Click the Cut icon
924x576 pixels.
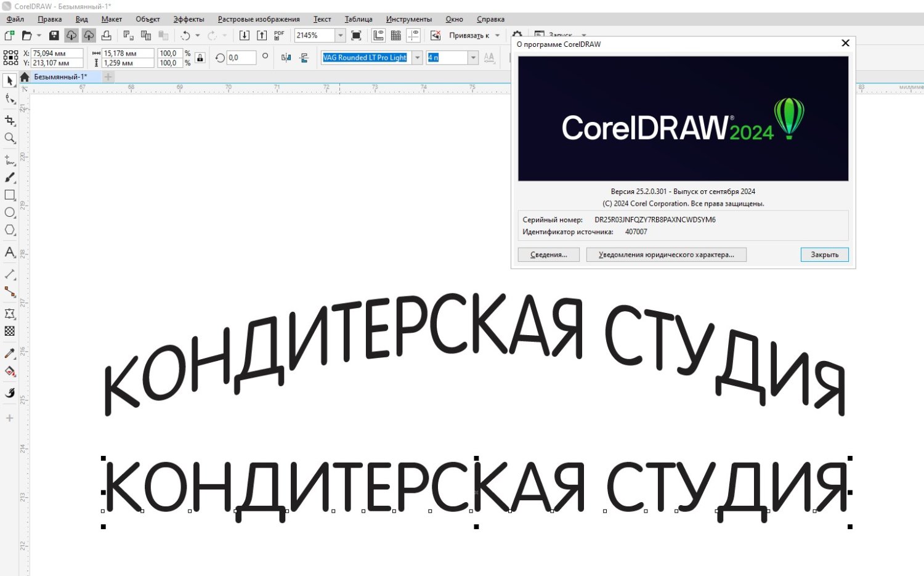[x=128, y=36]
